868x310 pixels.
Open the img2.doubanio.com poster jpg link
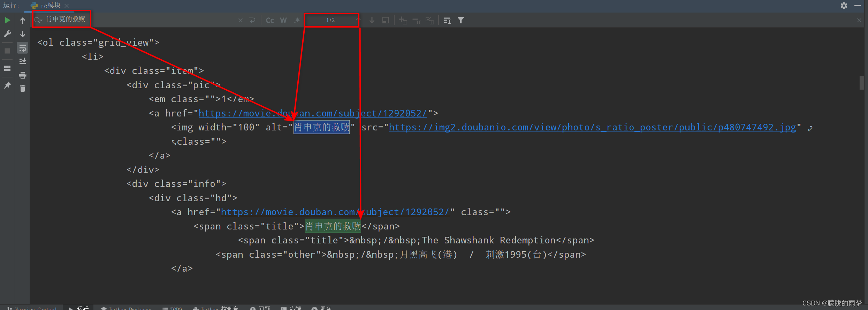[593, 127]
